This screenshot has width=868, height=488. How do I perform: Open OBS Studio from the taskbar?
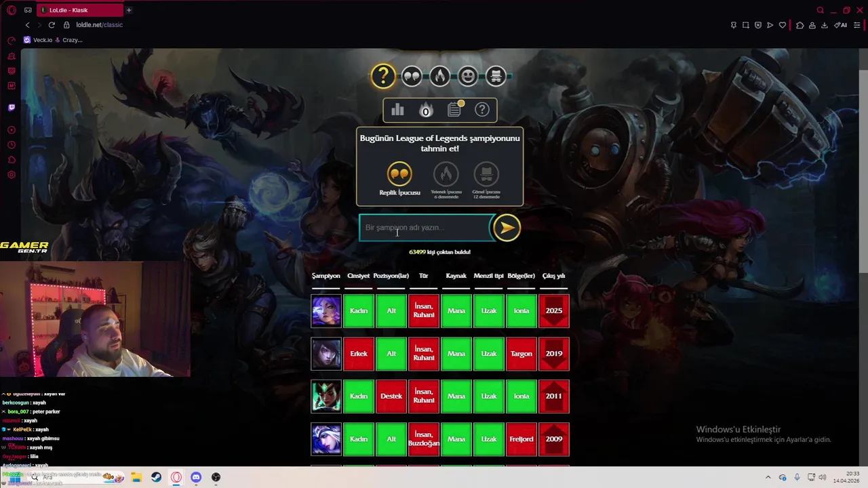click(216, 477)
